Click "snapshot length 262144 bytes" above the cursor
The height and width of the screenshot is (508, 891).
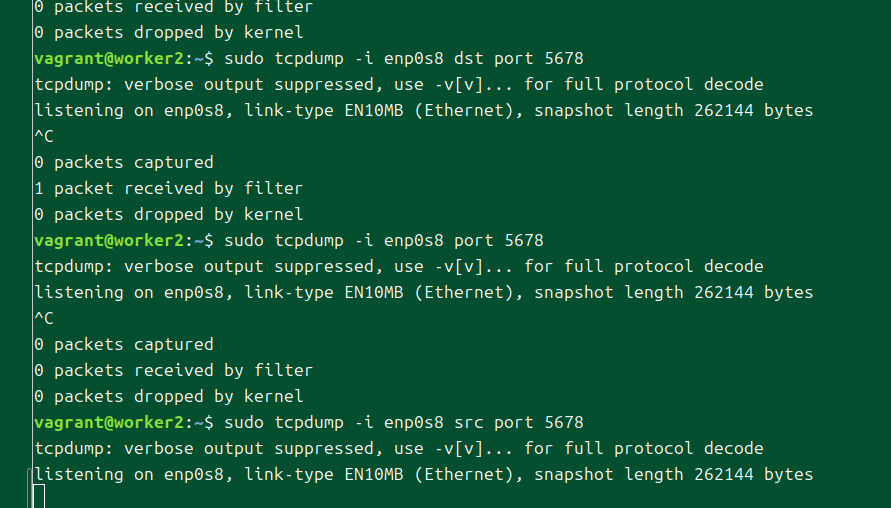673,474
